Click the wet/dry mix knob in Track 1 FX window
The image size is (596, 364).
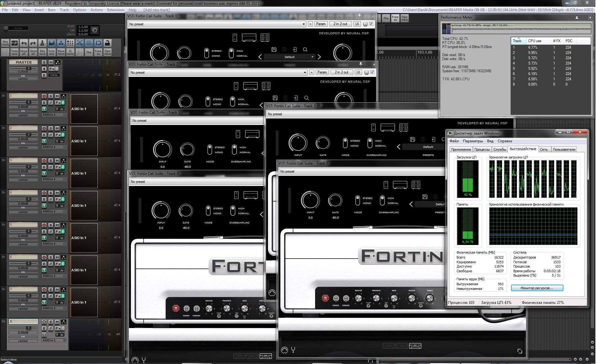tap(365, 24)
